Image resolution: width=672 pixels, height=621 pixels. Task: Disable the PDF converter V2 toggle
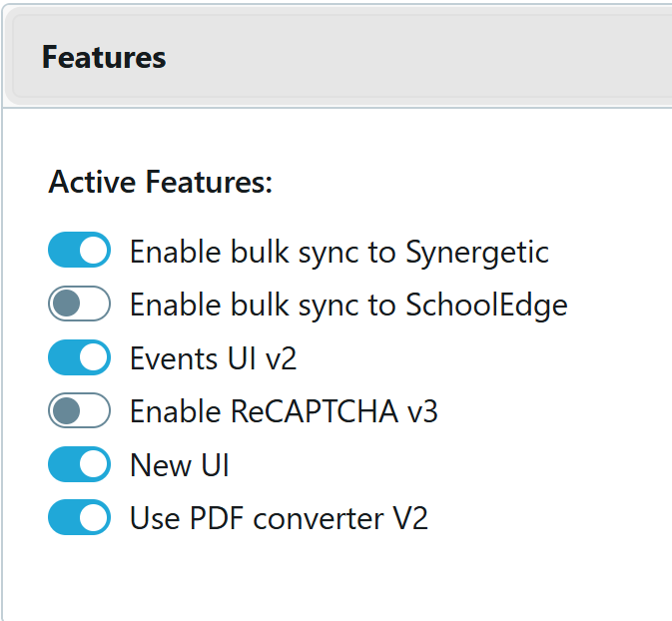tap(79, 518)
